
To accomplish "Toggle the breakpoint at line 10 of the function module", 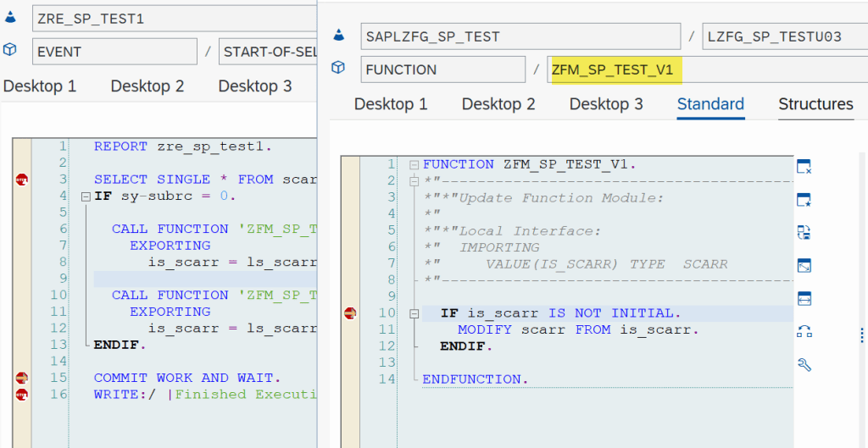I will (350, 313).
